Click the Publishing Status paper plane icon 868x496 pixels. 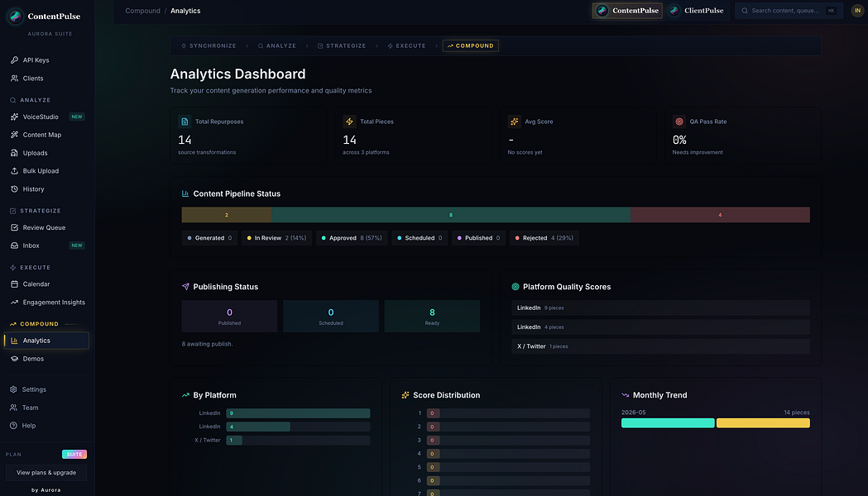[185, 286]
